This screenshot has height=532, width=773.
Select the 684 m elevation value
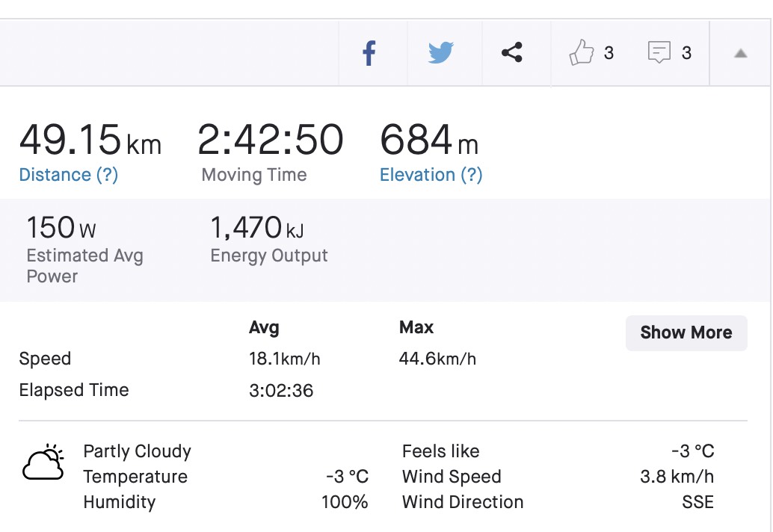[429, 140]
